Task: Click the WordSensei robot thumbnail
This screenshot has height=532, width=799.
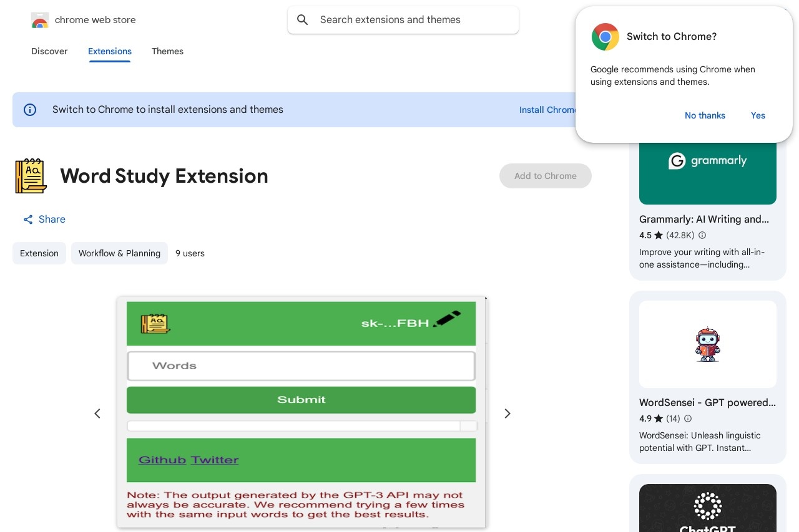Action: pyautogui.click(x=708, y=344)
